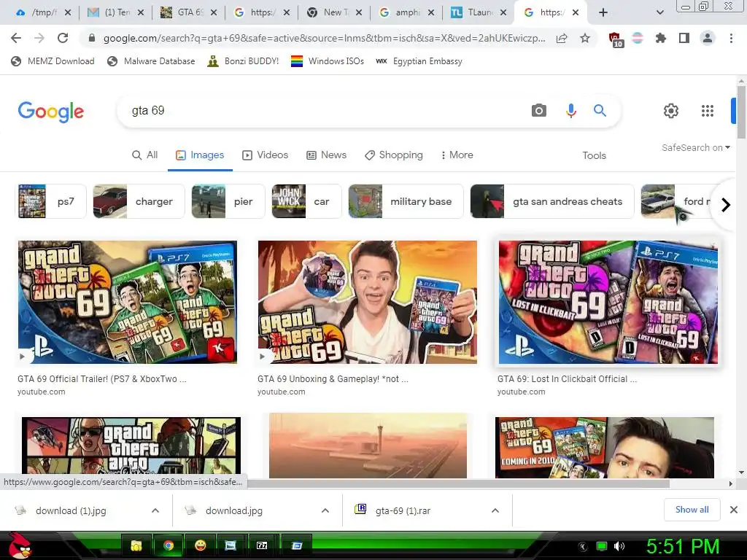Open the uBlock extension icon showing 10
The image size is (747, 560).
[x=615, y=39]
